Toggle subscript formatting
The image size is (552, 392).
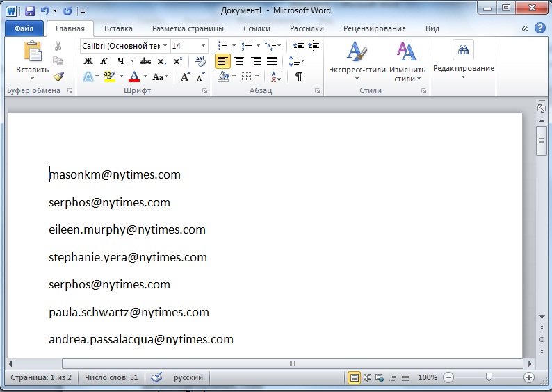pos(161,61)
